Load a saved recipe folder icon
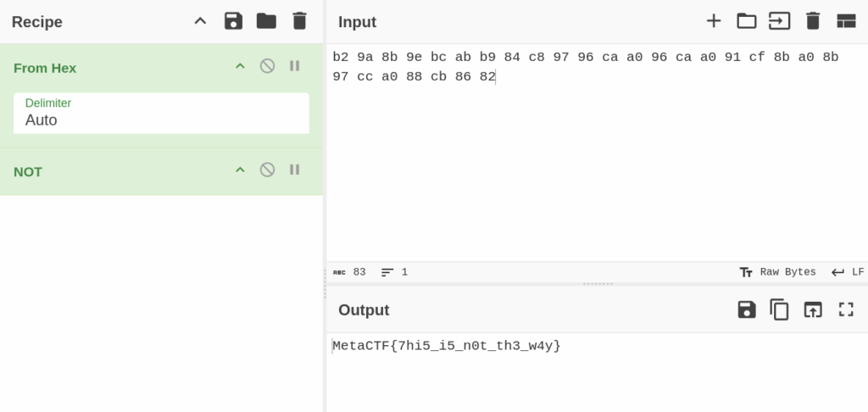 (266, 21)
